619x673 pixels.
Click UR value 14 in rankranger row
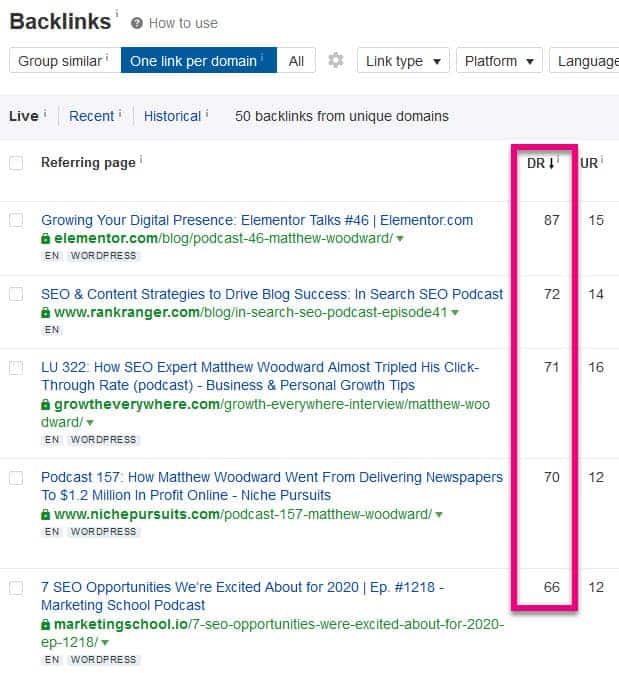point(596,294)
